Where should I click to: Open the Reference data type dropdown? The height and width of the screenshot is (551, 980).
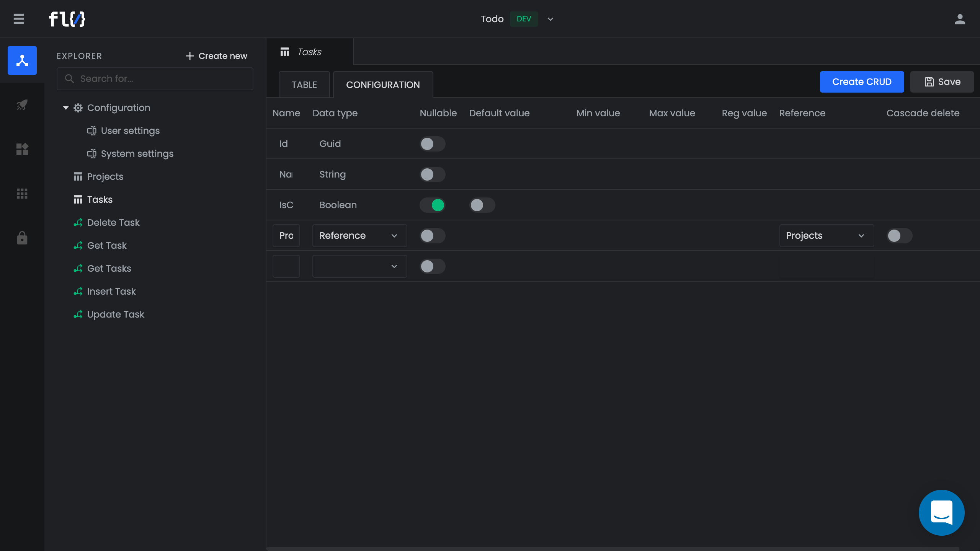[359, 236]
